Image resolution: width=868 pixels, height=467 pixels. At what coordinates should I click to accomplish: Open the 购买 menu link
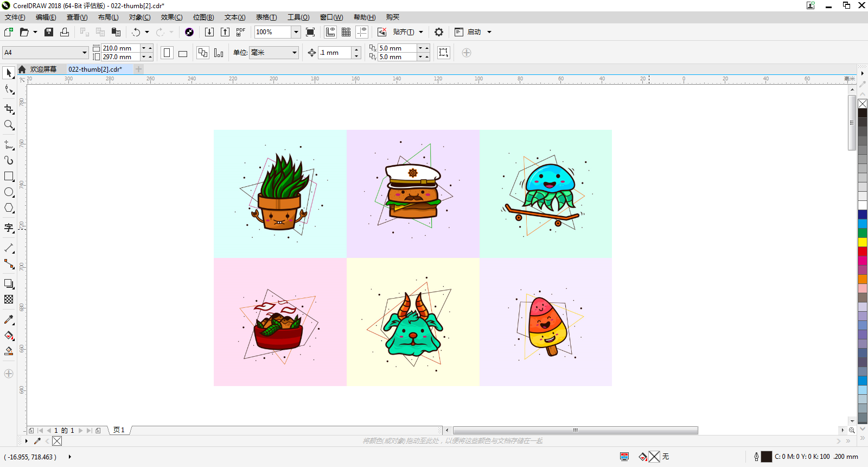point(393,17)
